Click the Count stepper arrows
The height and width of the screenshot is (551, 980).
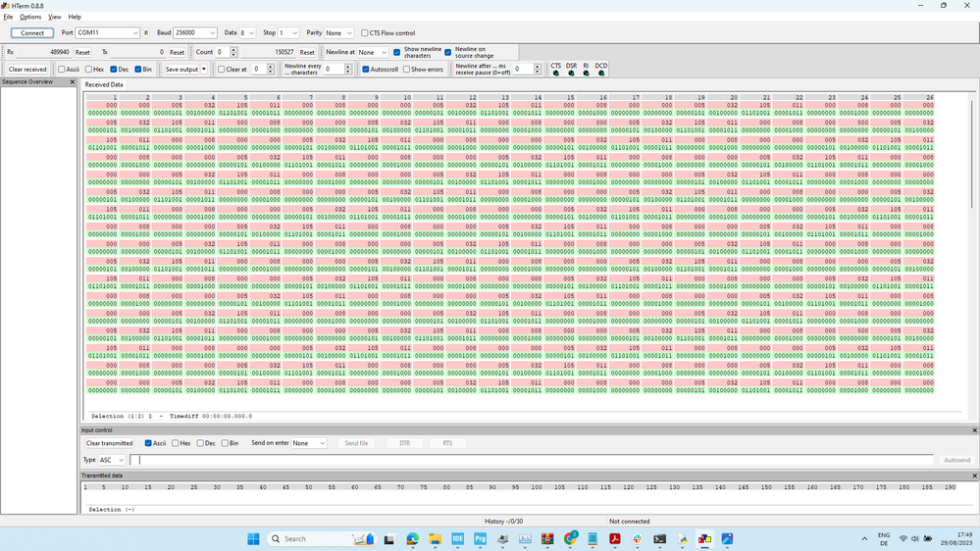(233, 53)
